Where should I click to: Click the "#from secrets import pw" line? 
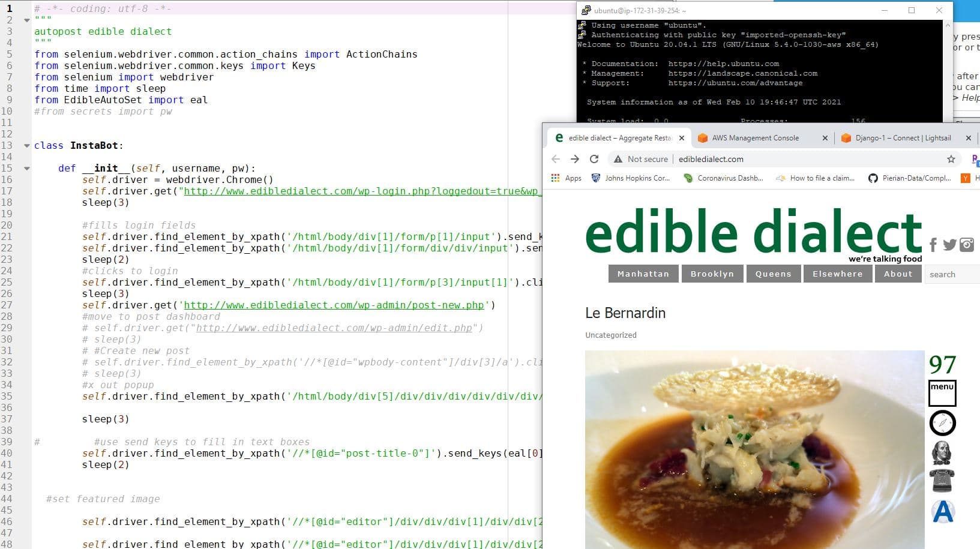tap(103, 111)
